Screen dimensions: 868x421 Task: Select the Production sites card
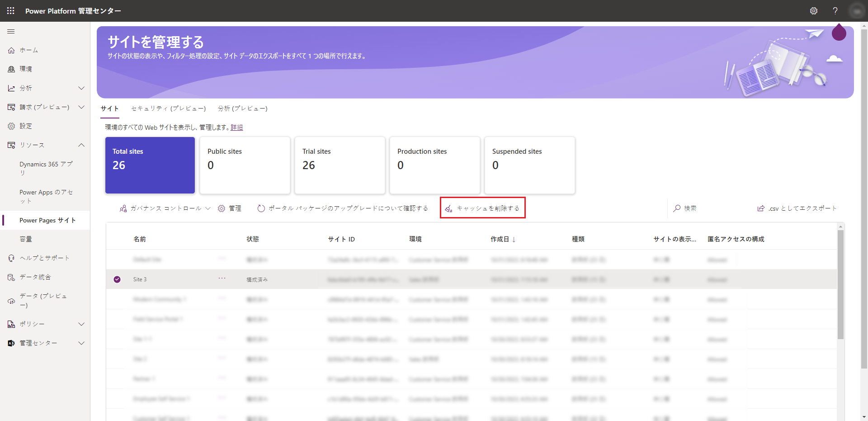(x=435, y=166)
